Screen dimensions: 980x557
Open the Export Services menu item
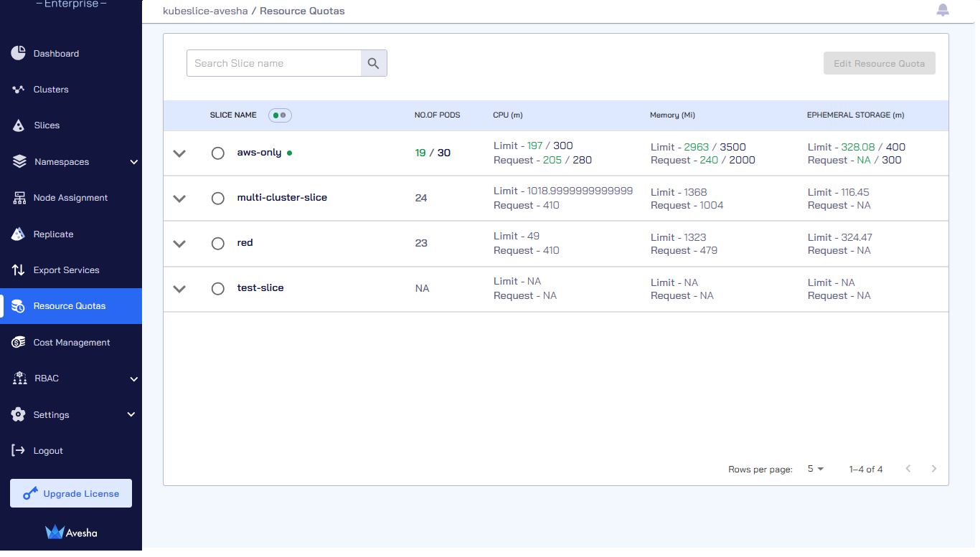[71, 270]
